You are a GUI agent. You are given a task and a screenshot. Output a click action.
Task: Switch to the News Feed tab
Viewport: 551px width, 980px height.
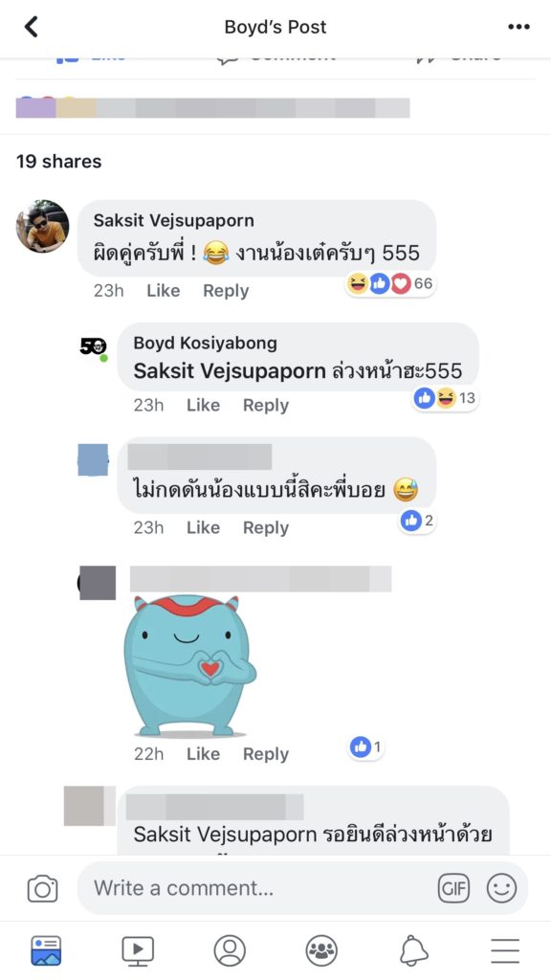pos(46,950)
